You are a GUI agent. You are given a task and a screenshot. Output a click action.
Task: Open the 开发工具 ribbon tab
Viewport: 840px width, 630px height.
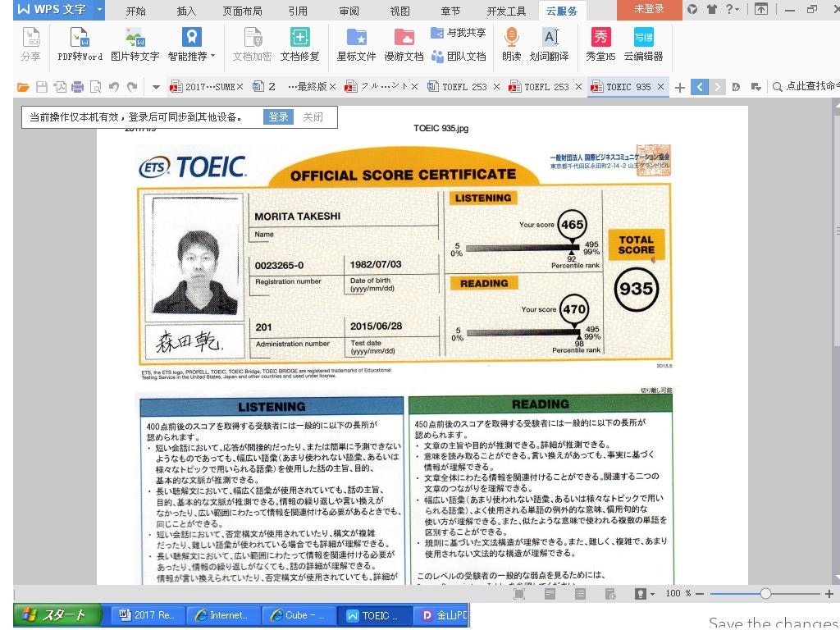tap(506, 11)
